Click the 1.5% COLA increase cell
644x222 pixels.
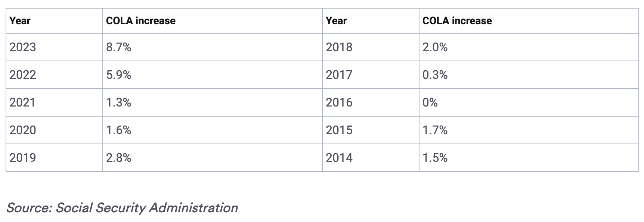tap(435, 158)
